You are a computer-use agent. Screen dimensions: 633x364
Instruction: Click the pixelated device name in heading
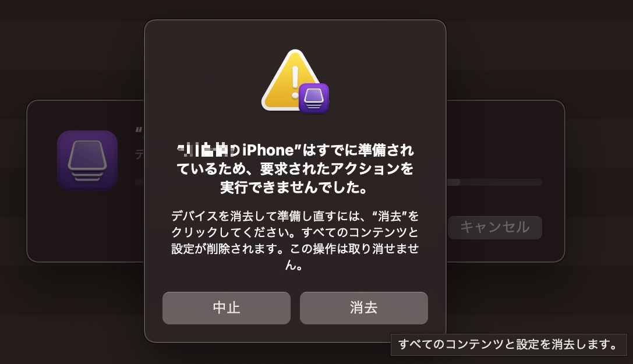coord(208,150)
